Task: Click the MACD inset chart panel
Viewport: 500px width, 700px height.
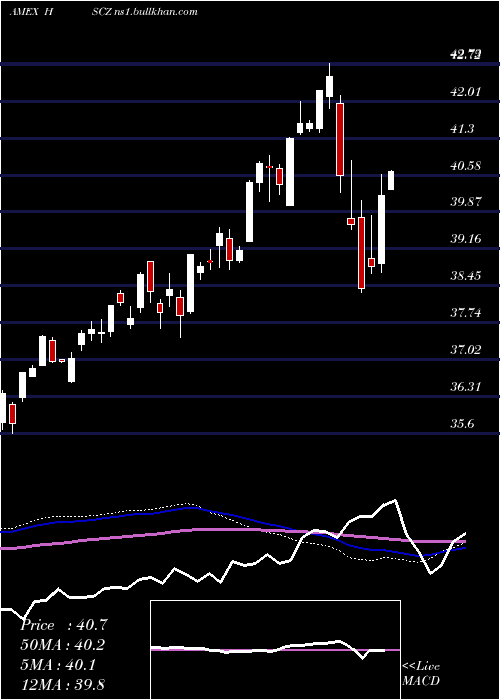Action: pos(275,650)
